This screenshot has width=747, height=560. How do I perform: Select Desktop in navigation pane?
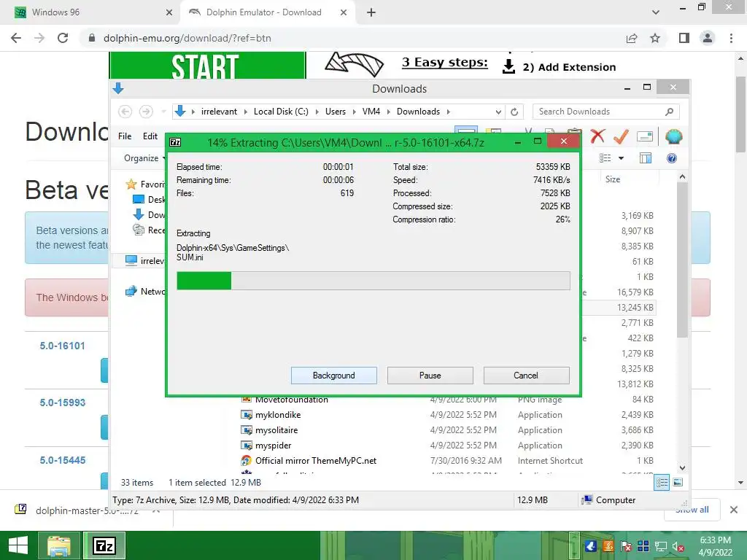pyautogui.click(x=149, y=200)
